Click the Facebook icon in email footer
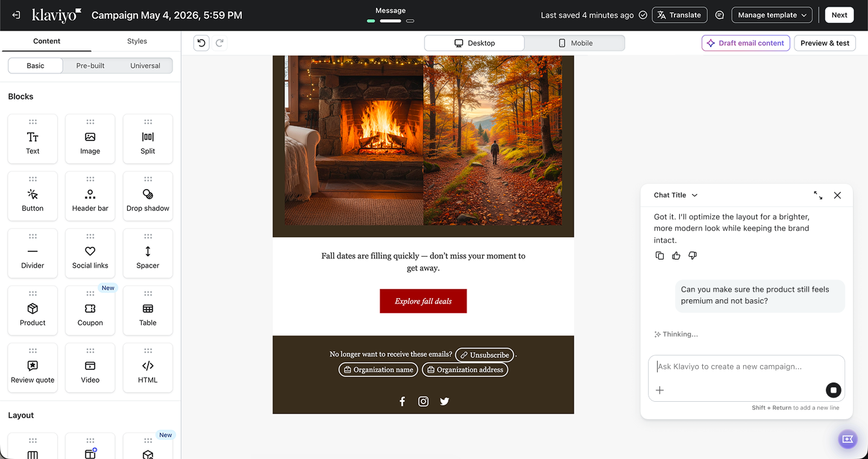868x459 pixels. [402, 401]
